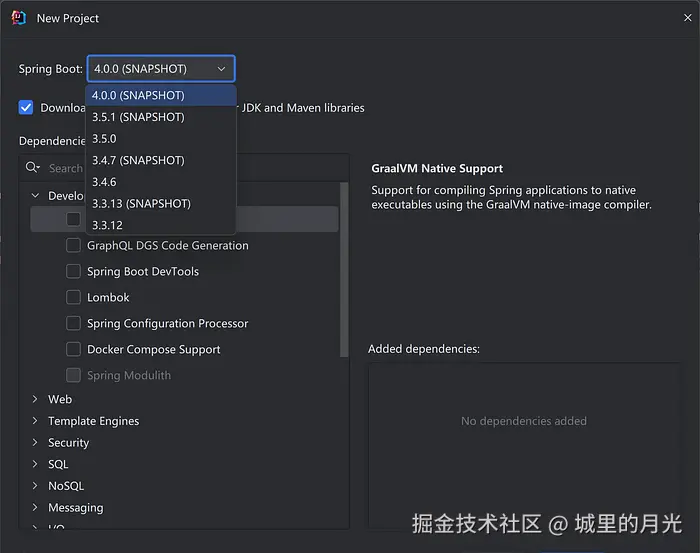The width and height of the screenshot is (700, 553).
Task: Click the search magnifier icon in dependencies
Action: 32,167
